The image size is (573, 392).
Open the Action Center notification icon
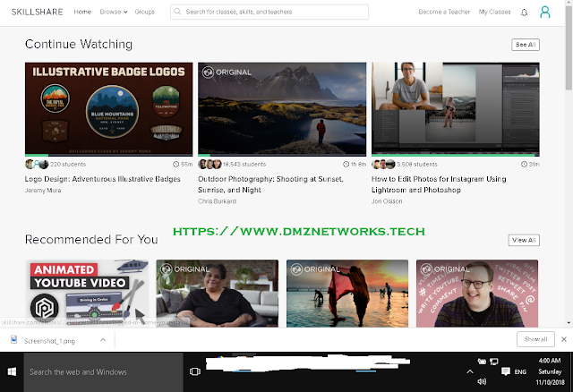pyautogui.click(x=506, y=371)
